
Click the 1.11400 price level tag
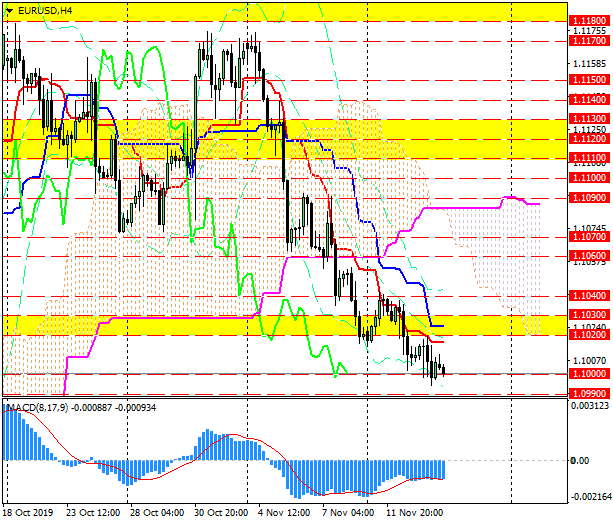point(585,100)
